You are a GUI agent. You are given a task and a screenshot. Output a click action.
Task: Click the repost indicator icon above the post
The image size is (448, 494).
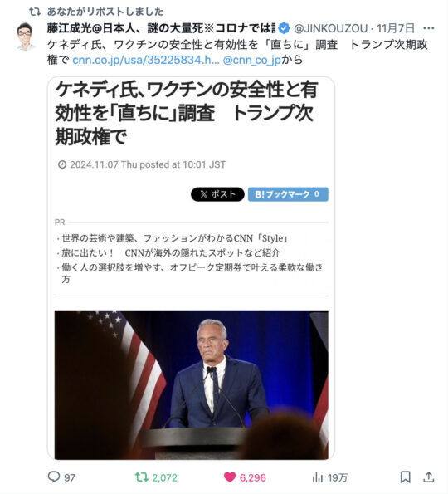pos(35,12)
